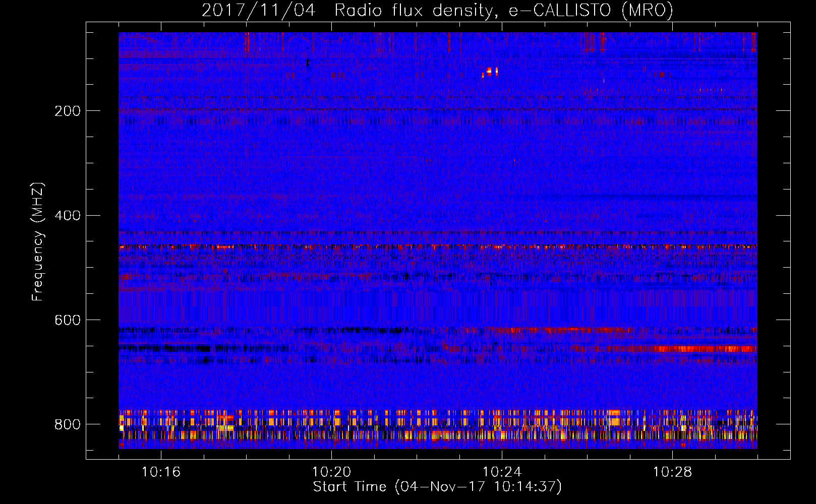Image resolution: width=816 pixels, height=504 pixels.
Task: Click the "Frequency (MHZ)" axis label
Action: 37,241
